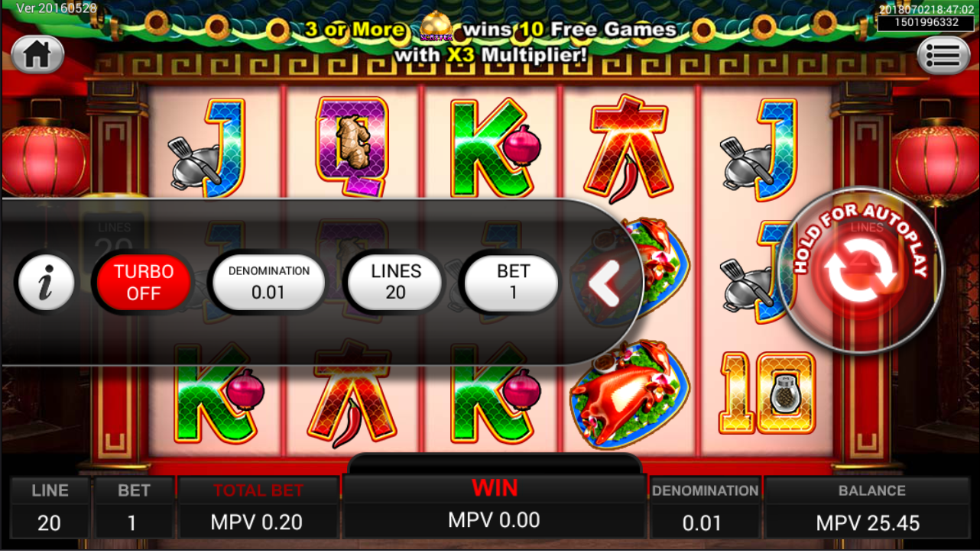Tap the golden 10 symbol

(767, 393)
